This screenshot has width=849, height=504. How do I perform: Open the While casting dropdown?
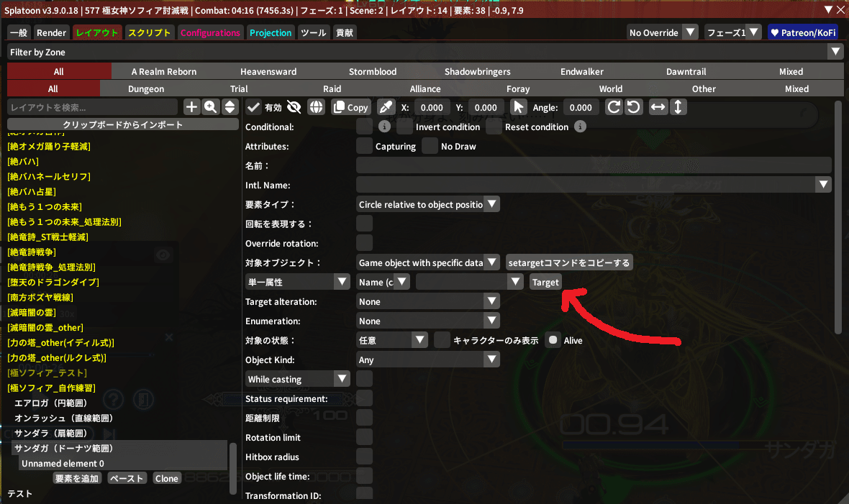click(298, 379)
